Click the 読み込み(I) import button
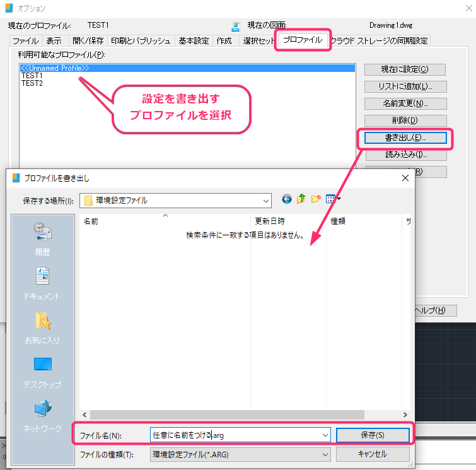The width and height of the screenshot is (476, 470). click(x=406, y=155)
